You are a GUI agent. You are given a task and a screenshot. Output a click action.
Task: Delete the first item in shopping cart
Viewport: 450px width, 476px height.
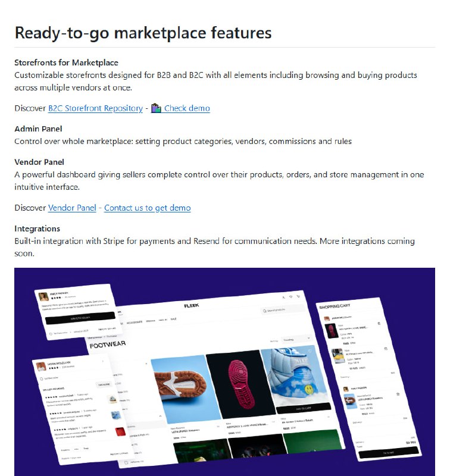tap(379, 323)
